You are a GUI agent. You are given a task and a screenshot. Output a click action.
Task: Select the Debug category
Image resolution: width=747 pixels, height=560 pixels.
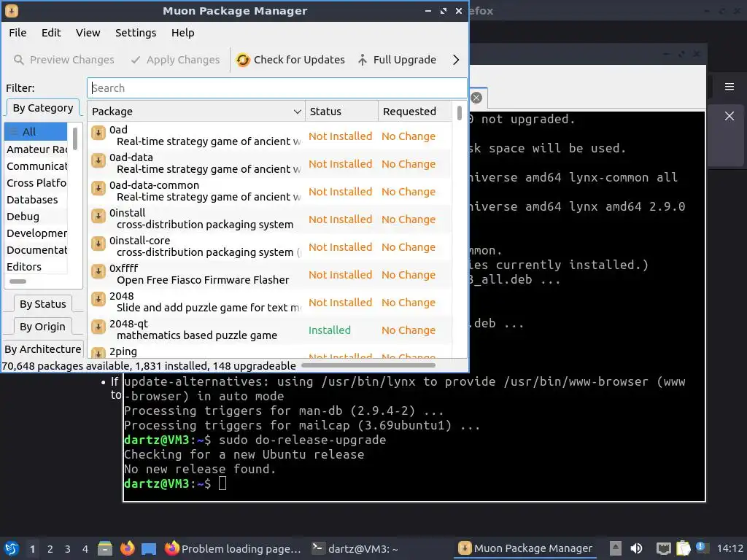(36, 217)
